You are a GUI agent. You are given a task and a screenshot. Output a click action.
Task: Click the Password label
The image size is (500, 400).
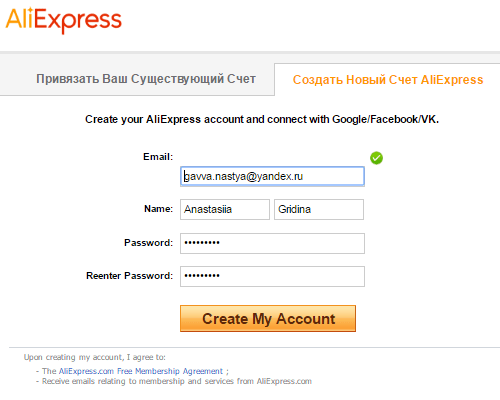point(148,242)
